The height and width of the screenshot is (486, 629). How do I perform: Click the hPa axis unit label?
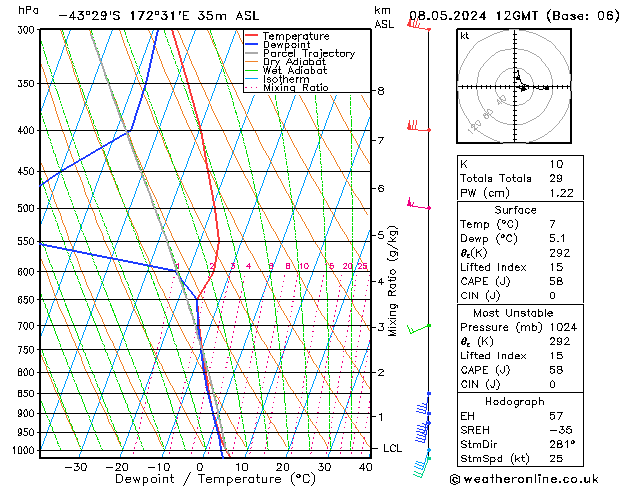pos(28,10)
